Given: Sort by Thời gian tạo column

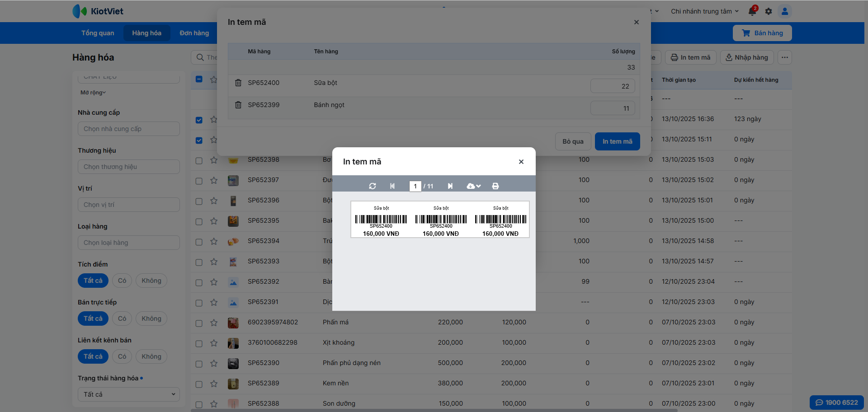Looking at the screenshot, I should pyautogui.click(x=679, y=80).
